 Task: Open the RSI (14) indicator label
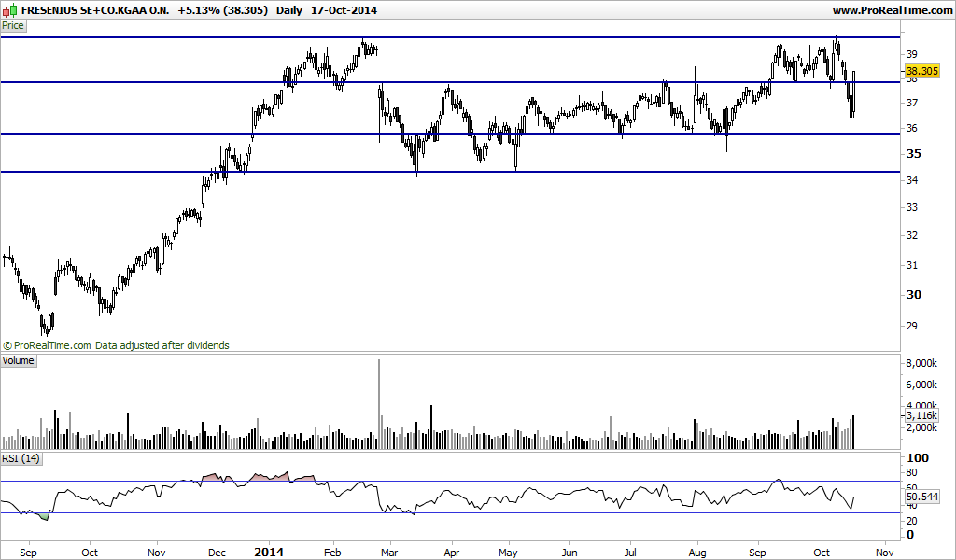point(21,458)
